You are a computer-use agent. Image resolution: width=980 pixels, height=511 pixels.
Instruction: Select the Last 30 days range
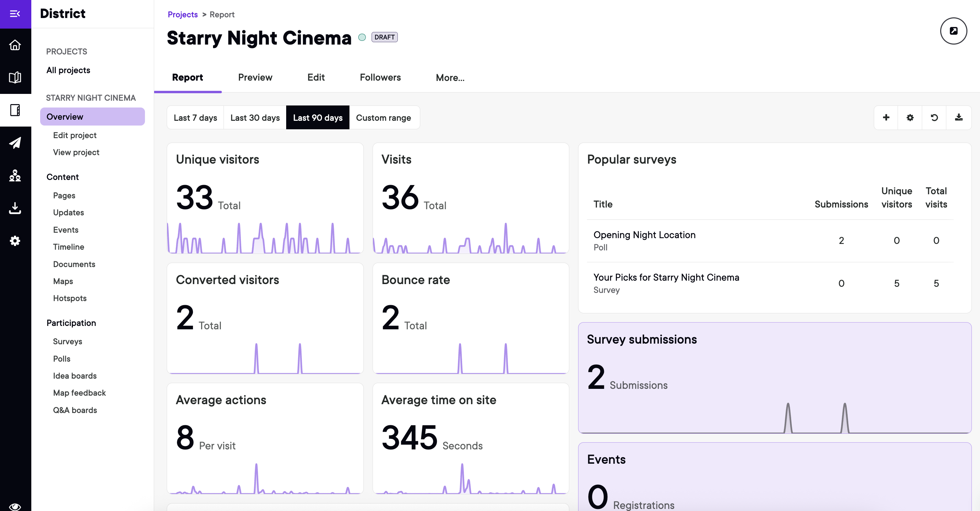pos(255,118)
